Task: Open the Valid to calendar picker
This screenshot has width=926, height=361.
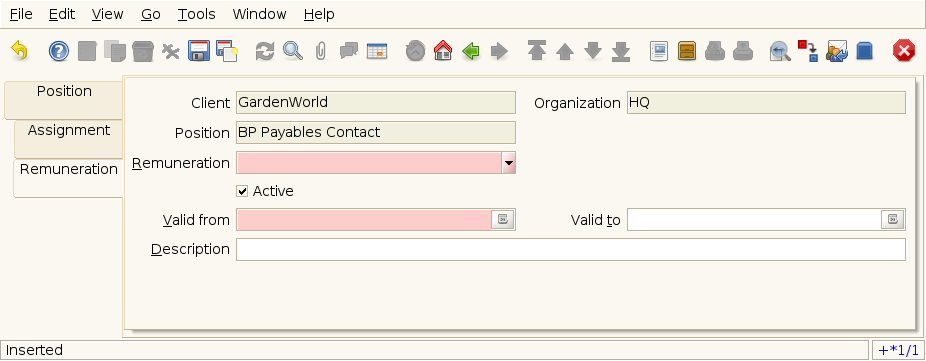Action: (x=893, y=219)
